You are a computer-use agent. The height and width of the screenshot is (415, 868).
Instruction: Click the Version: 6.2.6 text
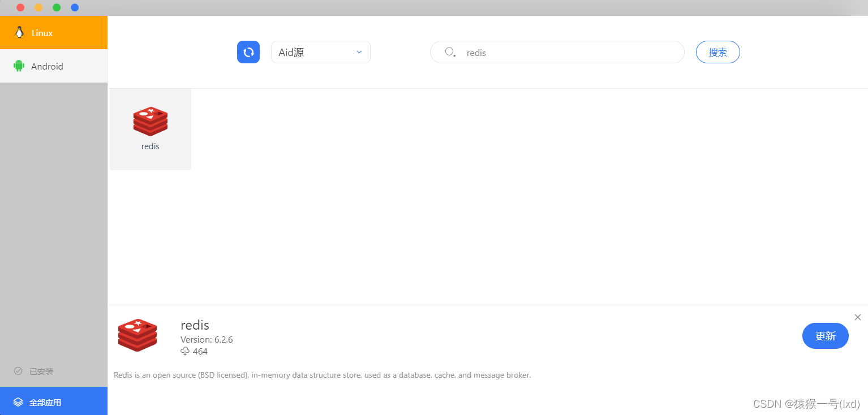(207, 340)
